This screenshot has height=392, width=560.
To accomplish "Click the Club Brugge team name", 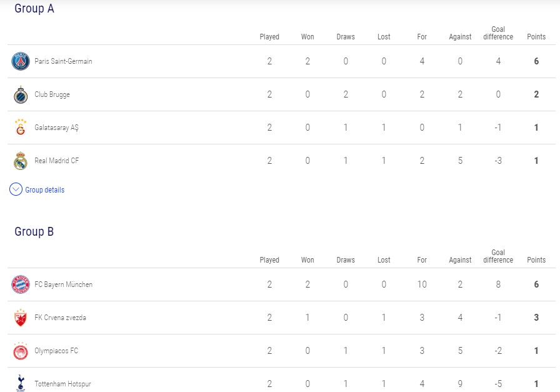I will coord(52,94).
